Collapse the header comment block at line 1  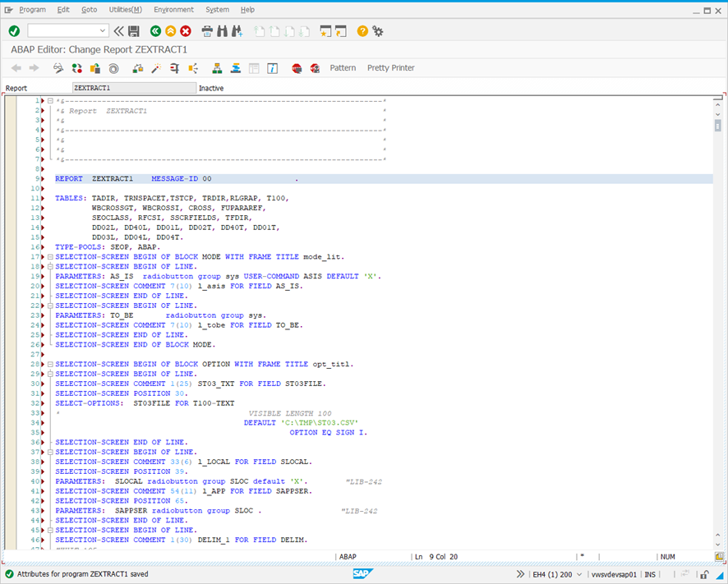point(50,101)
